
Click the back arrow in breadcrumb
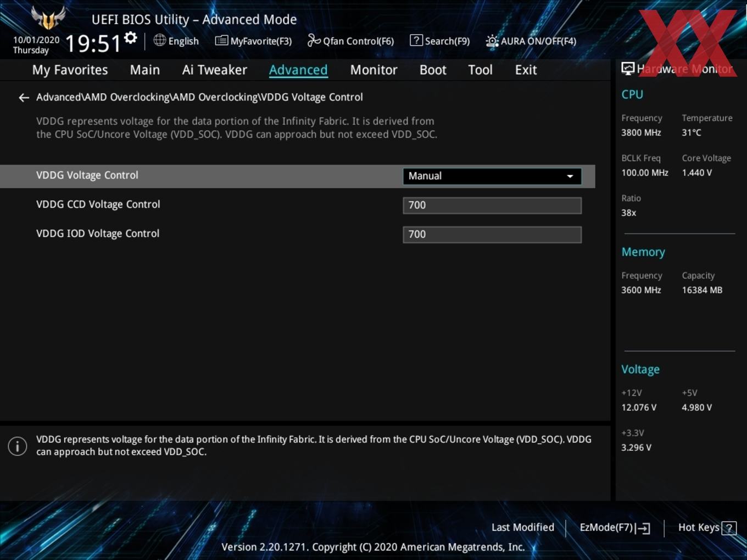[24, 98]
